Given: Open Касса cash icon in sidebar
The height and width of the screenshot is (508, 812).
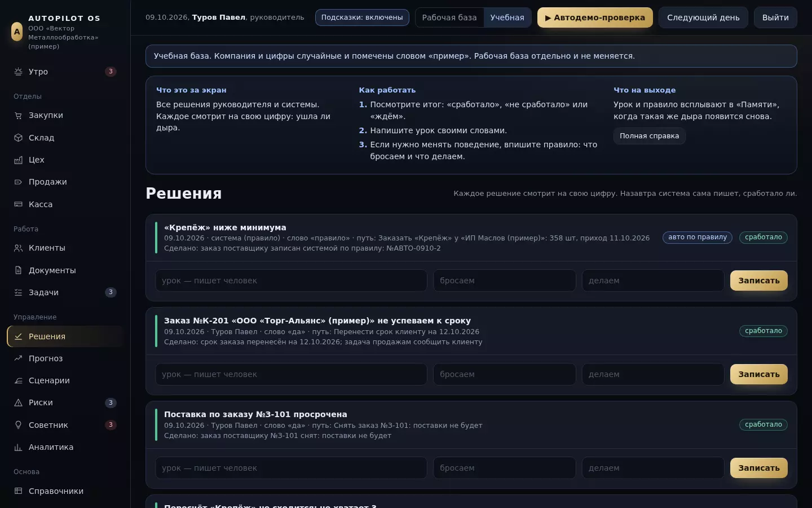Looking at the screenshot, I should click(x=18, y=204).
